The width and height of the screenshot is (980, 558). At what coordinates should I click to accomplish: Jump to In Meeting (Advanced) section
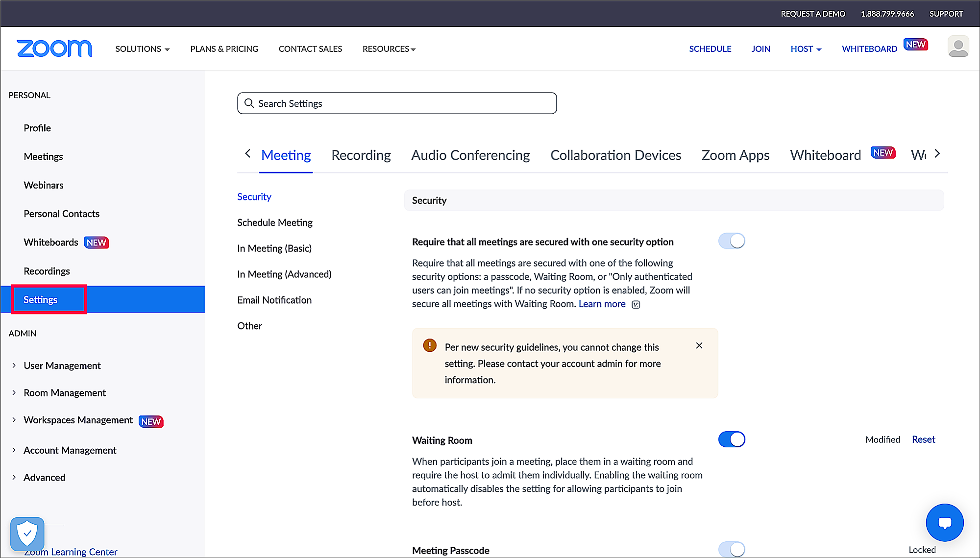[x=284, y=274]
